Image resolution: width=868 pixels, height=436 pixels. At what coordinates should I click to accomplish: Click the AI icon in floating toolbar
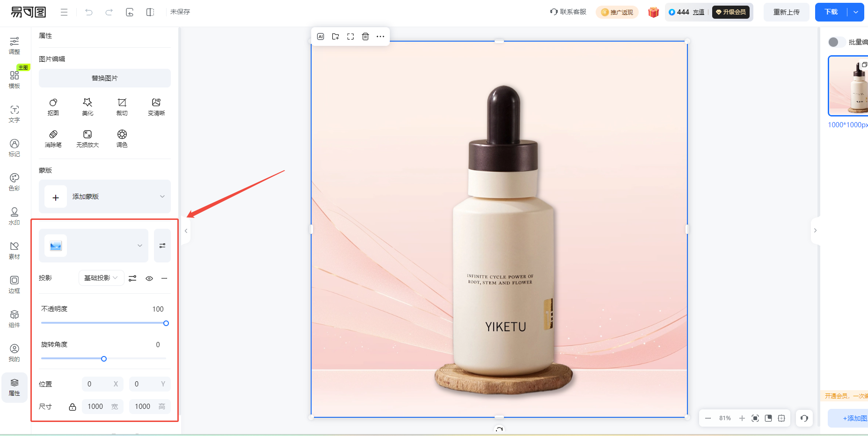point(321,36)
